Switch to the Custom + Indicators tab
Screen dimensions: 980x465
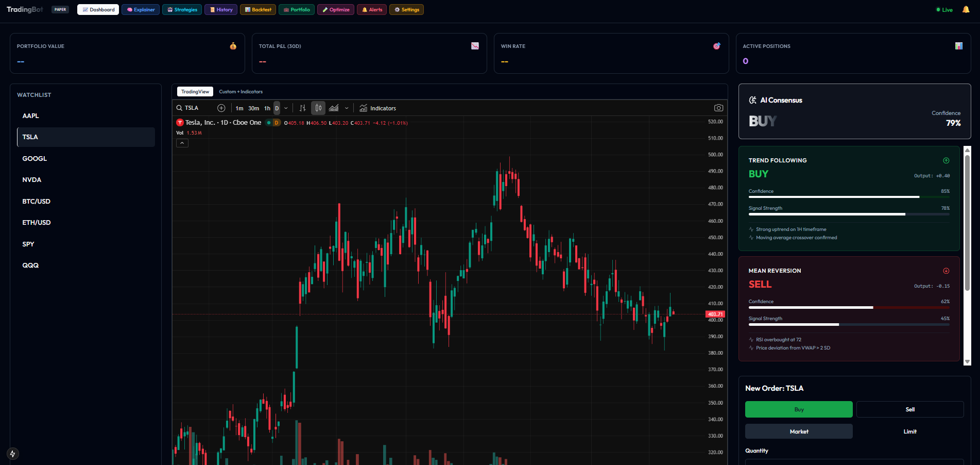click(x=240, y=91)
